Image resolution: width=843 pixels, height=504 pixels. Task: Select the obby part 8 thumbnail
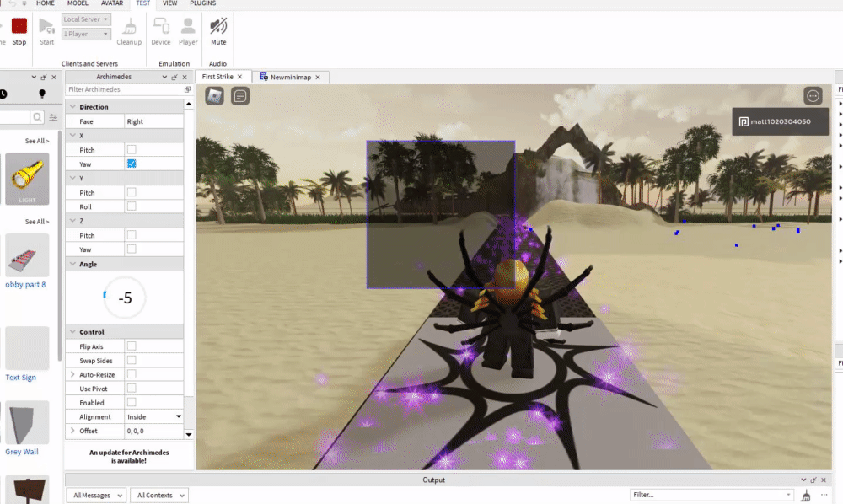(x=27, y=255)
